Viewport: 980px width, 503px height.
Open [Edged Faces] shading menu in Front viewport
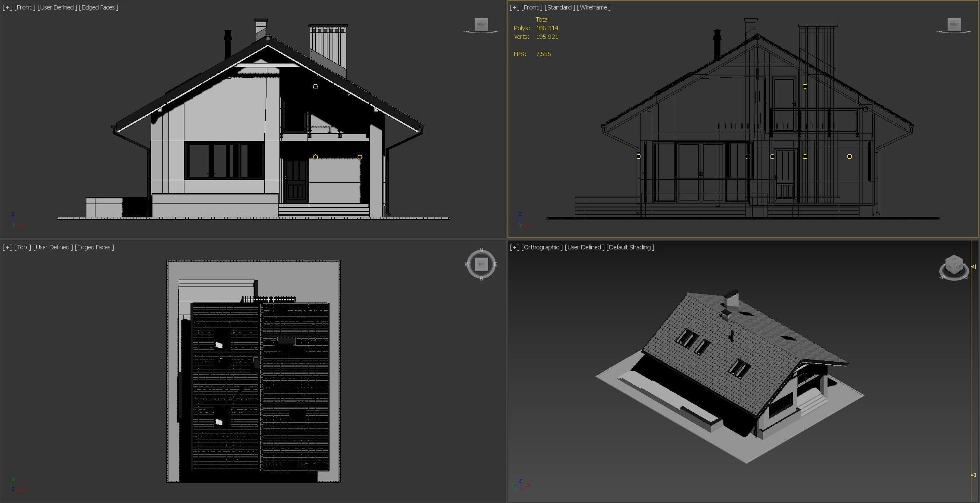(98, 7)
